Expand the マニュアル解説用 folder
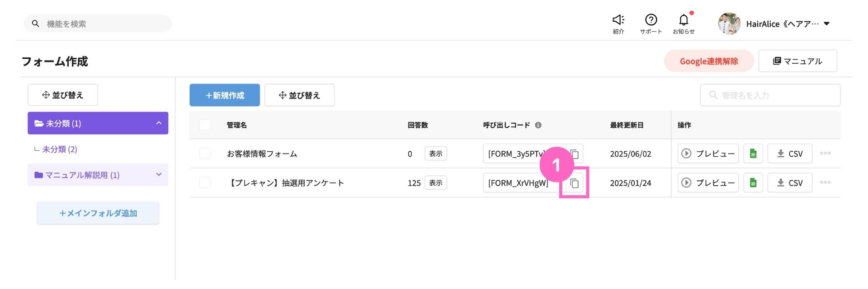This screenshot has width=868, height=289. [x=159, y=175]
